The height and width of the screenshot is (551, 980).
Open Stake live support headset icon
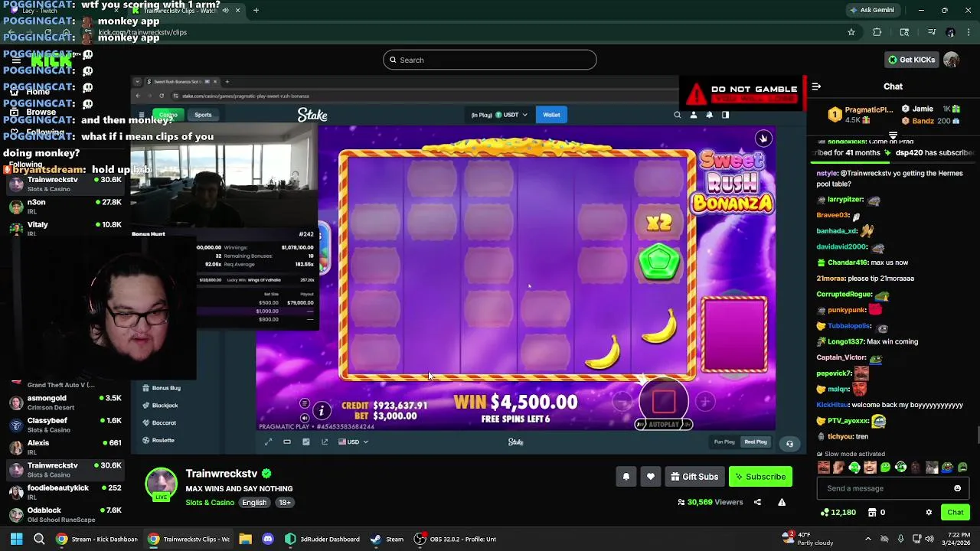(x=789, y=443)
